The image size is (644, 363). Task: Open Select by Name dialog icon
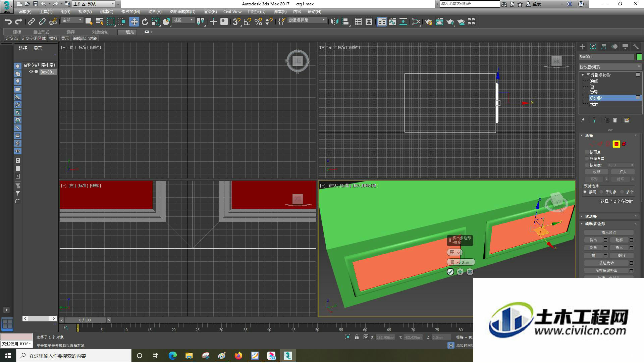[100, 22]
